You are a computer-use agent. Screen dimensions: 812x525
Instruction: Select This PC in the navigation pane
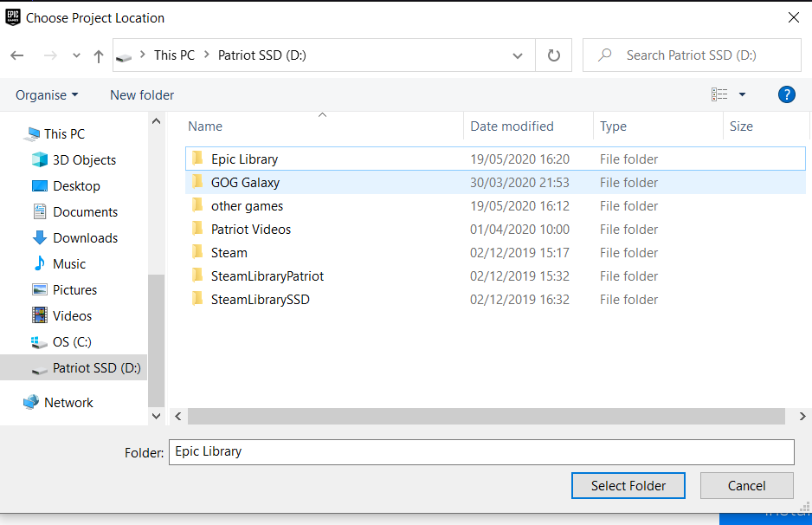64,133
